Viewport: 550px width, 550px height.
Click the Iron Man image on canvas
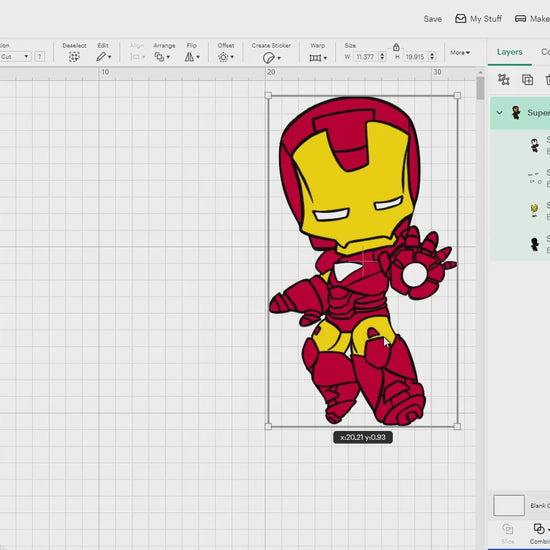pos(362,261)
